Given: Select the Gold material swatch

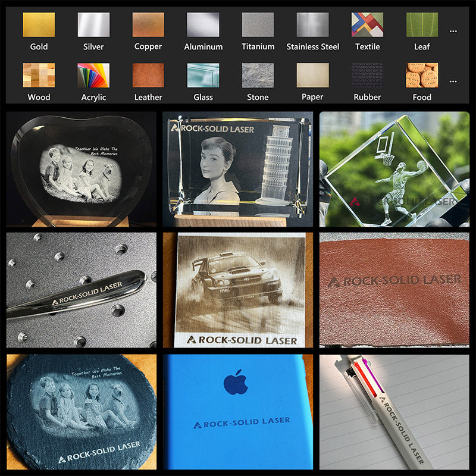Looking at the screenshot, I should click(39, 25).
